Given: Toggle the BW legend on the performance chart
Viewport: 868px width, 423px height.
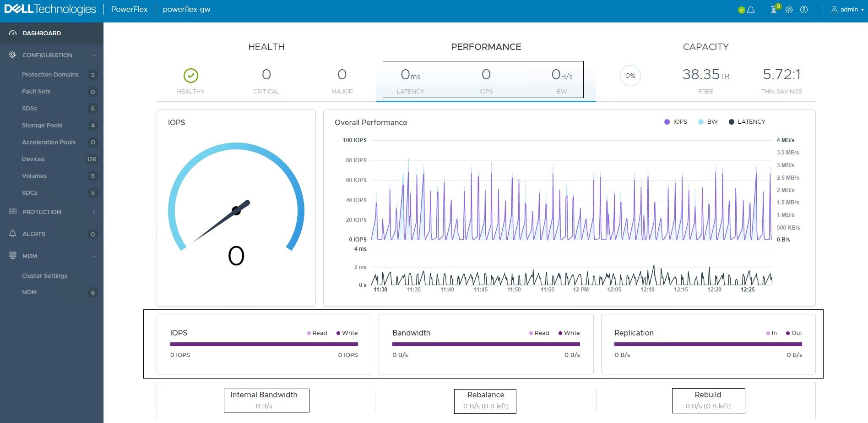Looking at the screenshot, I should (x=706, y=121).
